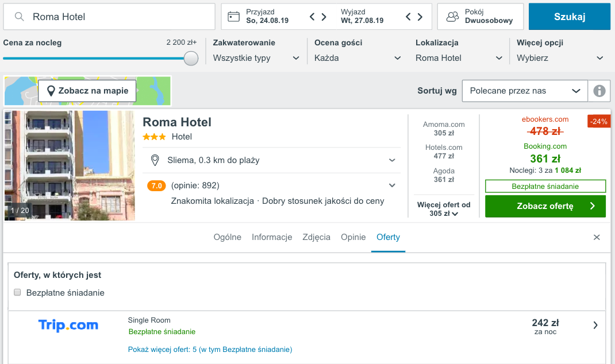This screenshot has width=615, height=364.
Task: Expand Więcej ofert od 305 zł
Action: coord(444,209)
